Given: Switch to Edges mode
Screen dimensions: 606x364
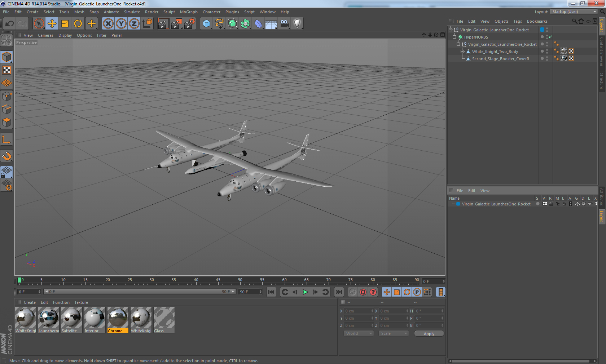Looking at the screenshot, I should 7,109.
